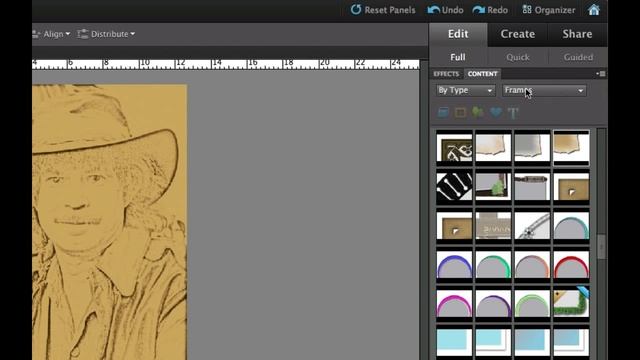
Task: Toggle the Text filter icon
Action: tap(513, 113)
